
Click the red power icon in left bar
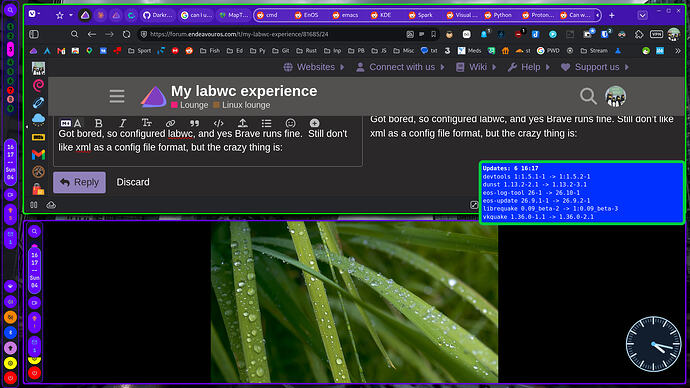11,378
